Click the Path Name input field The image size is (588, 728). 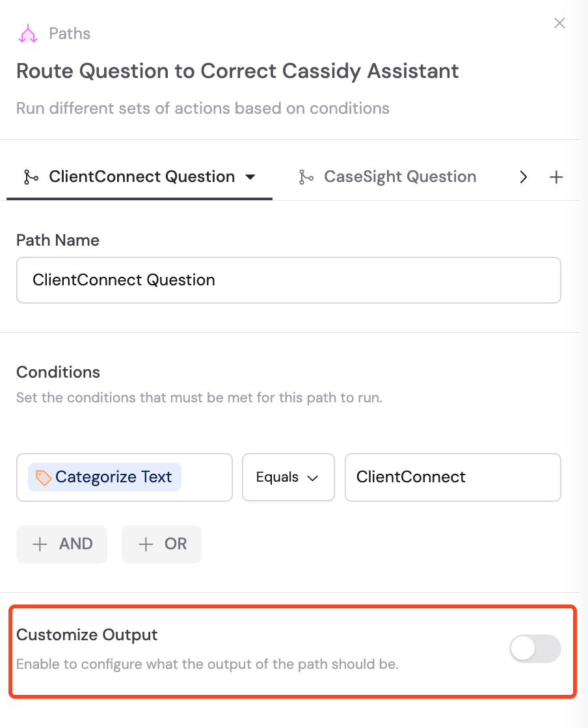(288, 279)
